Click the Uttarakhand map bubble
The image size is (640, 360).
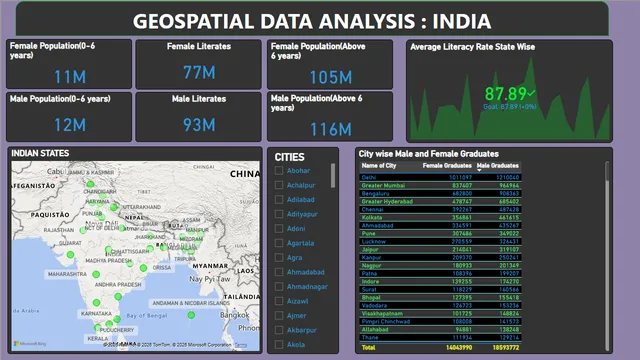tap(114, 207)
